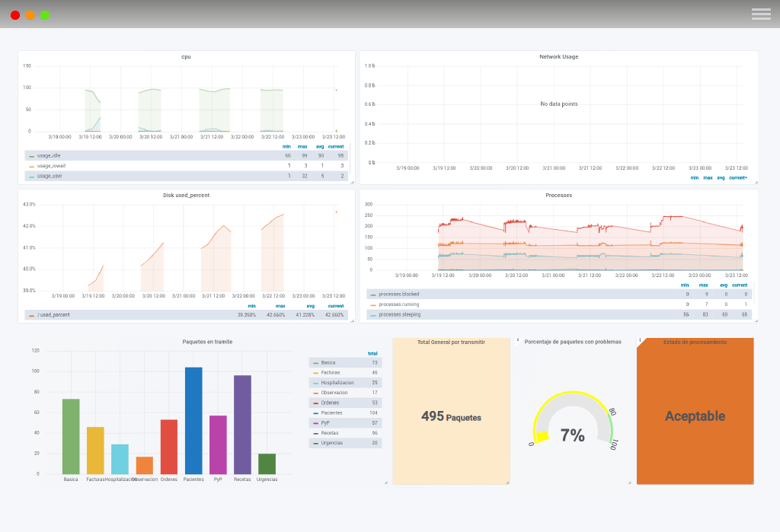Viewport: 780px width, 532px height.
Task: Expand Paquetes en tramite panel title menu
Action: click(207, 342)
